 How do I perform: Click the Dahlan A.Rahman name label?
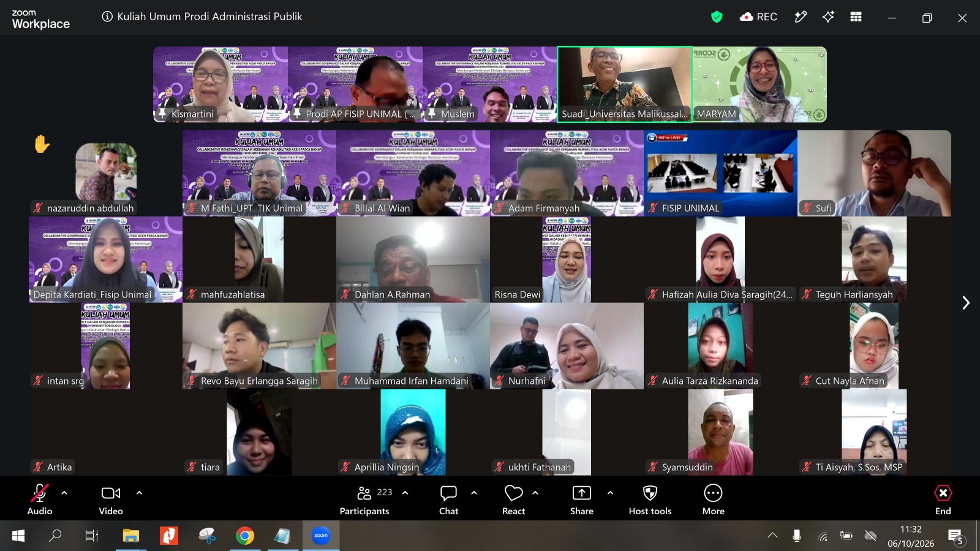click(392, 294)
